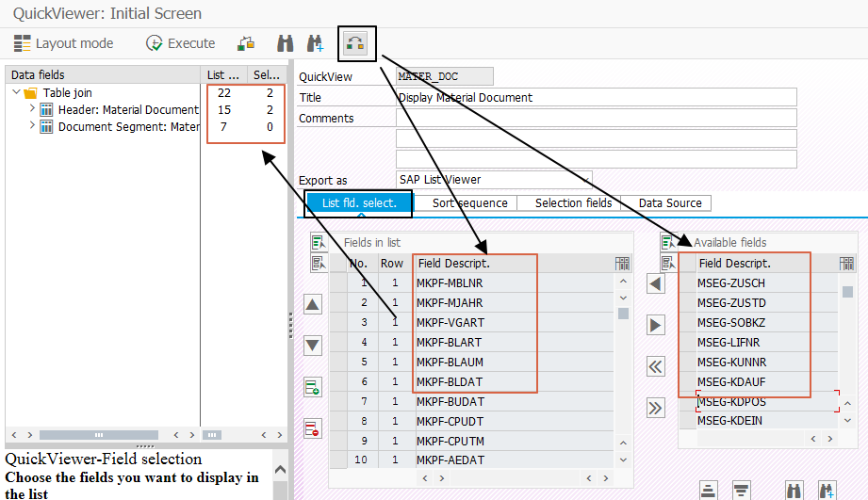Switch to Layout mode
The width and height of the screenshot is (868, 500).
coord(63,43)
